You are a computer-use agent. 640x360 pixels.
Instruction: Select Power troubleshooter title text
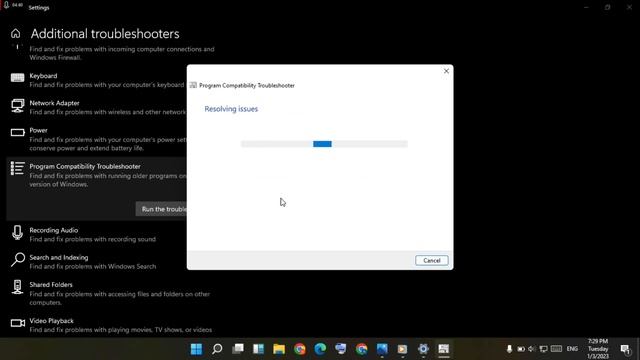point(38,130)
